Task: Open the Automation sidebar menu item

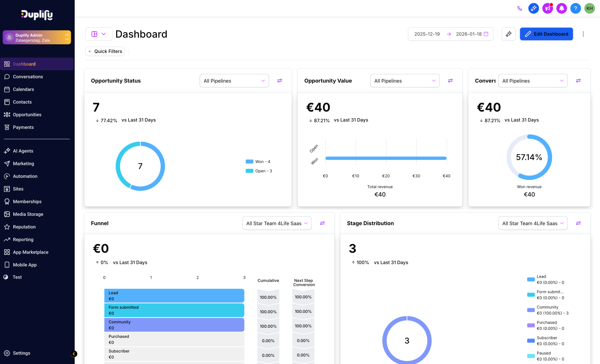Action: pyautogui.click(x=25, y=176)
